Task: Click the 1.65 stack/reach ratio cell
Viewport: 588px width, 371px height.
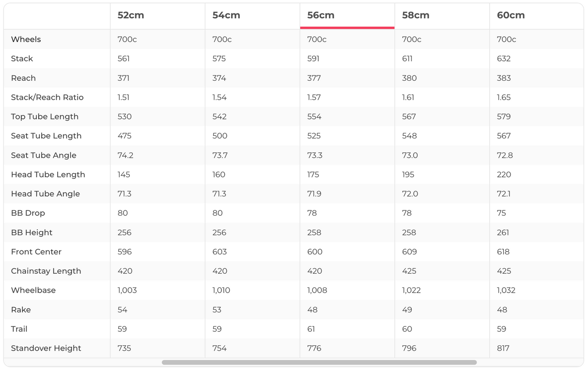Action: pos(504,97)
